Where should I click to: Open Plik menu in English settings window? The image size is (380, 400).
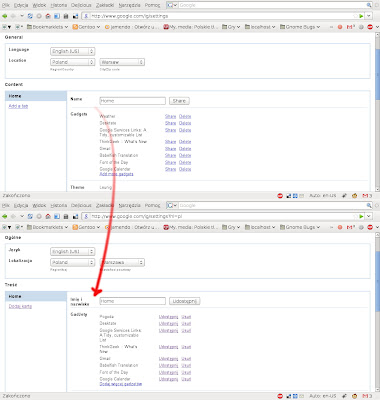6,5
